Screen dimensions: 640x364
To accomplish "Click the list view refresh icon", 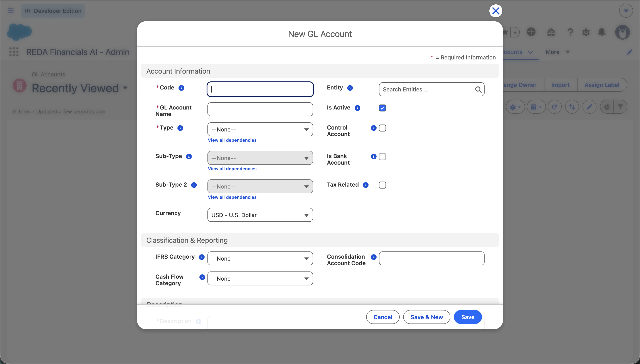I will 554,107.
